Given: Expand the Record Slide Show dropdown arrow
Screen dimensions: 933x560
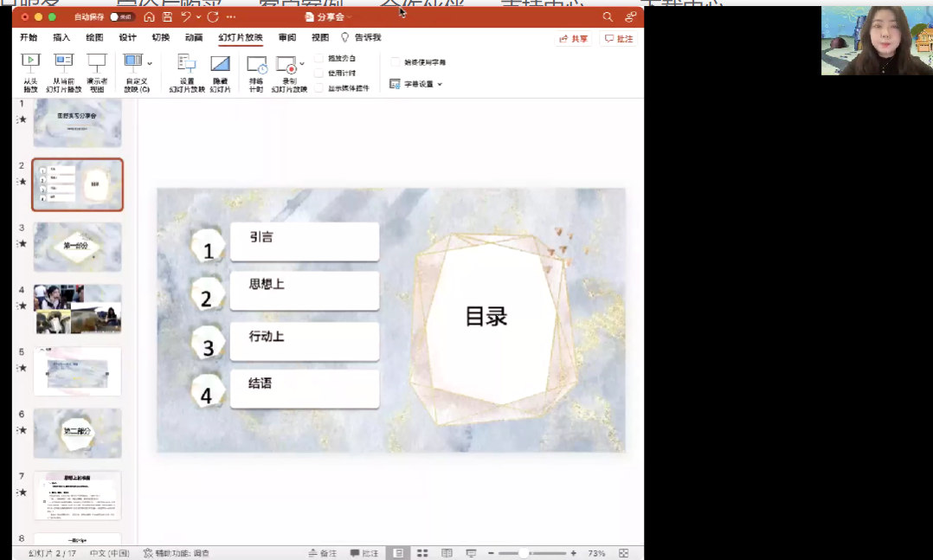Looking at the screenshot, I should pyautogui.click(x=302, y=64).
